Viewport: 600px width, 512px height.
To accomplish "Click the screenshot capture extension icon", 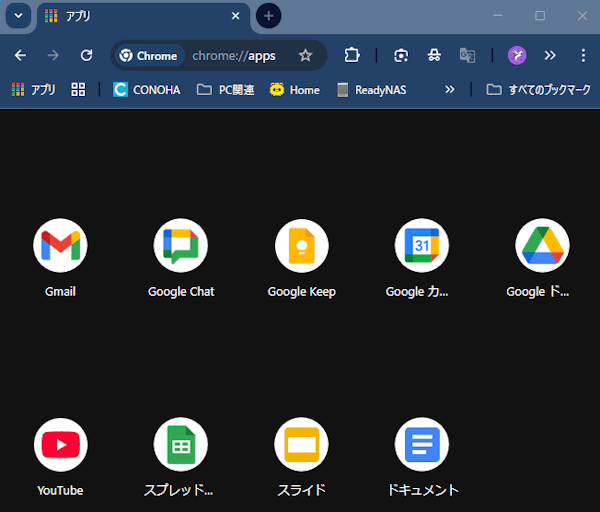I will tap(401, 55).
